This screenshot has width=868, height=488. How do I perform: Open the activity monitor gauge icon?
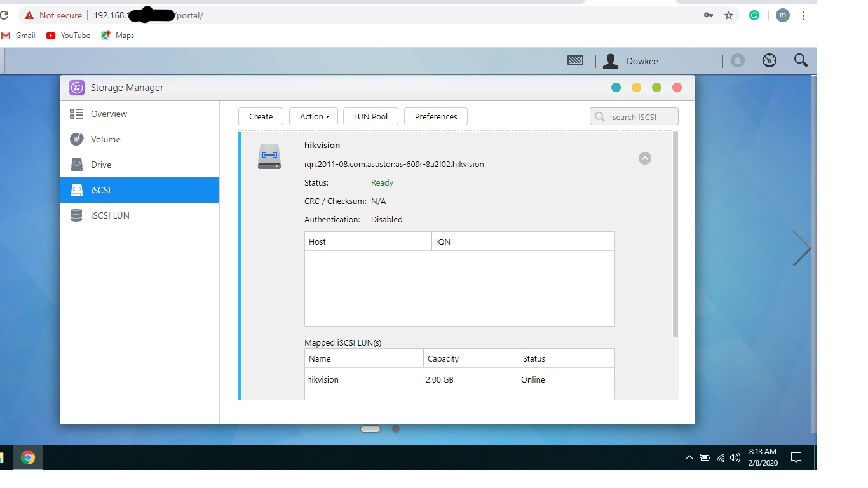pos(769,61)
